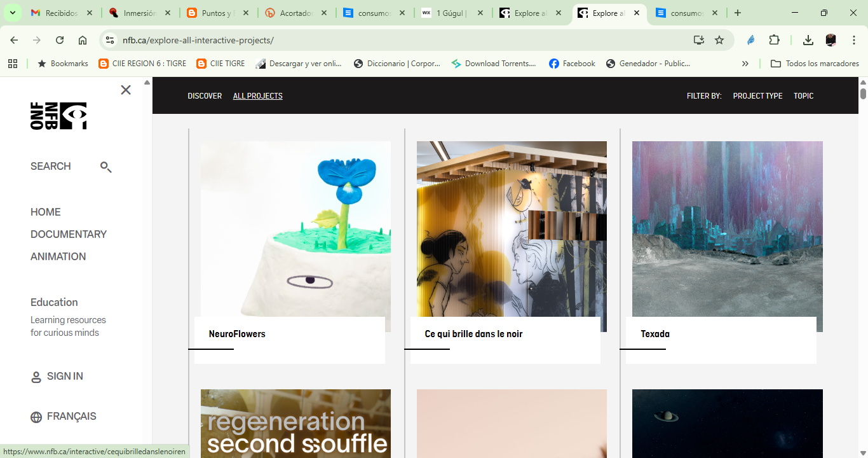Viewport: 868px width, 458px height.
Task: Click the globe icon beside FRANÇAIS
Action: (x=36, y=417)
